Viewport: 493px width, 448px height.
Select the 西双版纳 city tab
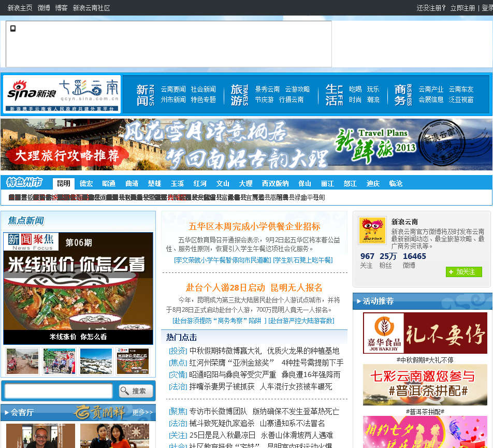pos(275,183)
